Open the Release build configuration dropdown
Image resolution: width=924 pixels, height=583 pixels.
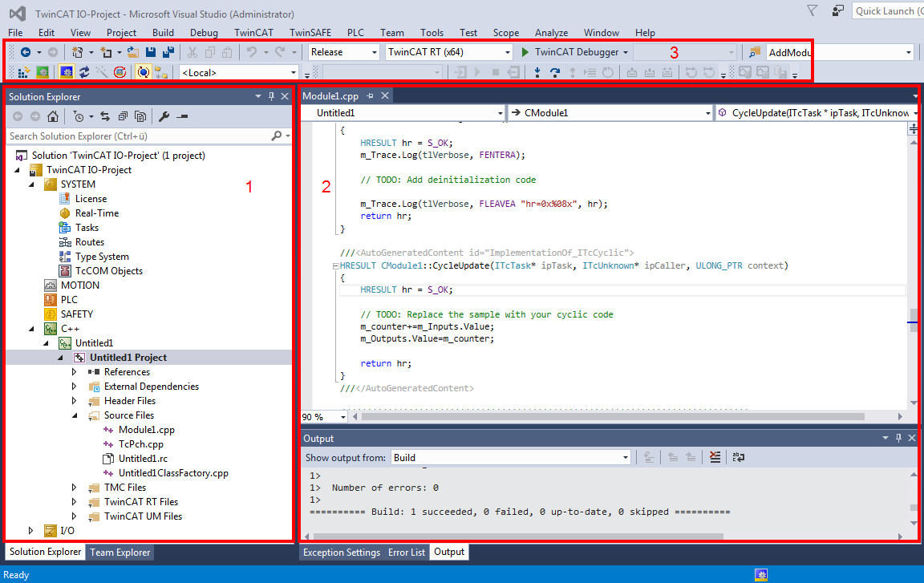(x=373, y=51)
